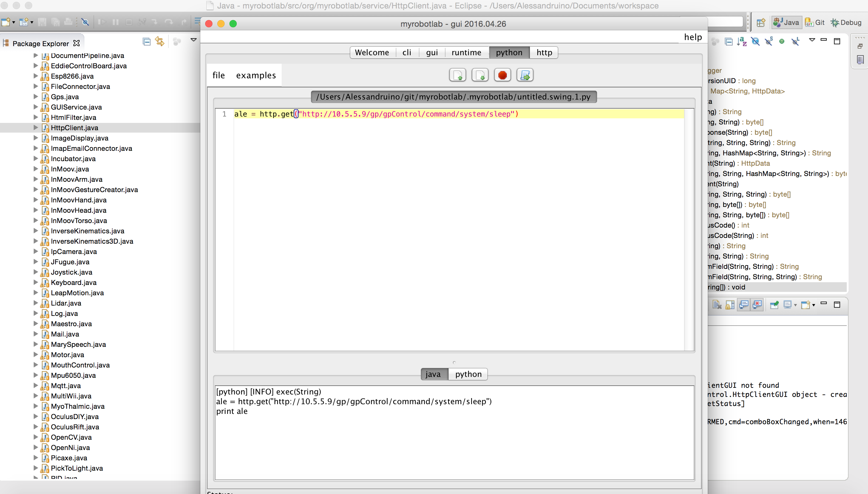Image resolution: width=868 pixels, height=494 pixels.
Task: Click the Restore icon in right trim bar
Action: 860,46
